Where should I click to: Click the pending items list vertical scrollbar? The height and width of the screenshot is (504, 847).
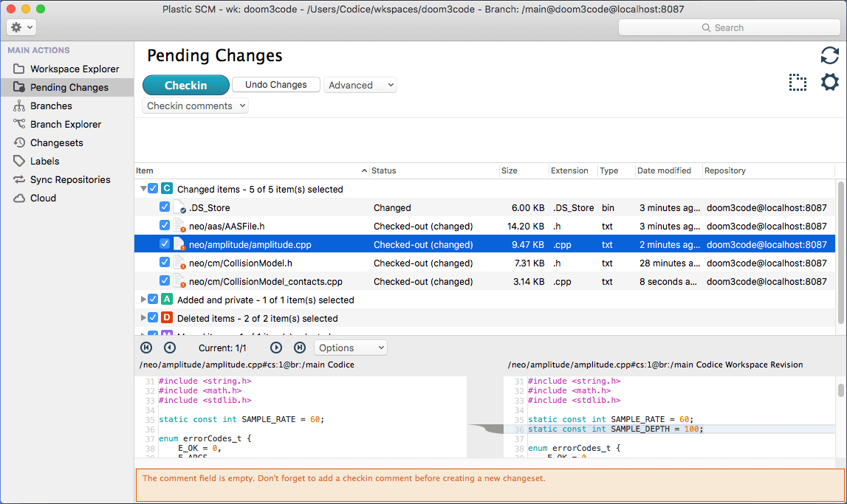point(840,252)
